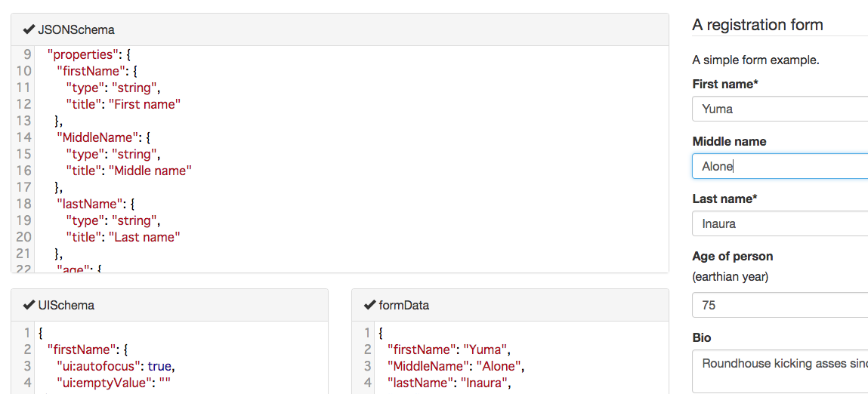Click "MiddleName" key in formData editor

(x=428, y=366)
